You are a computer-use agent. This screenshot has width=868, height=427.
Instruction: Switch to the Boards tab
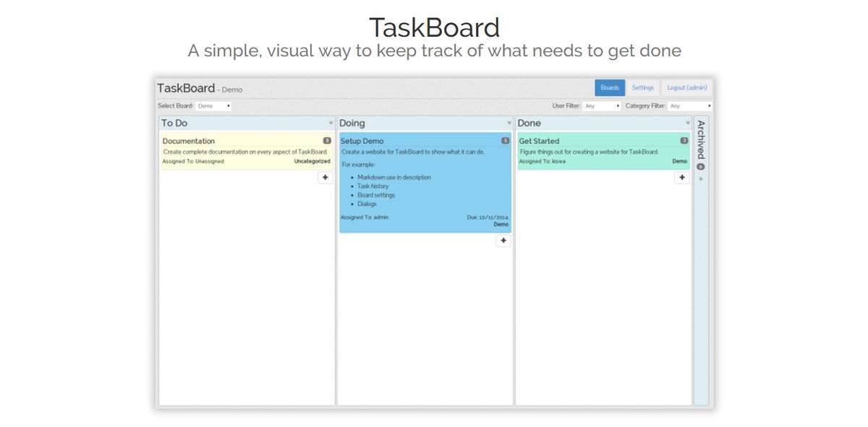tap(609, 87)
